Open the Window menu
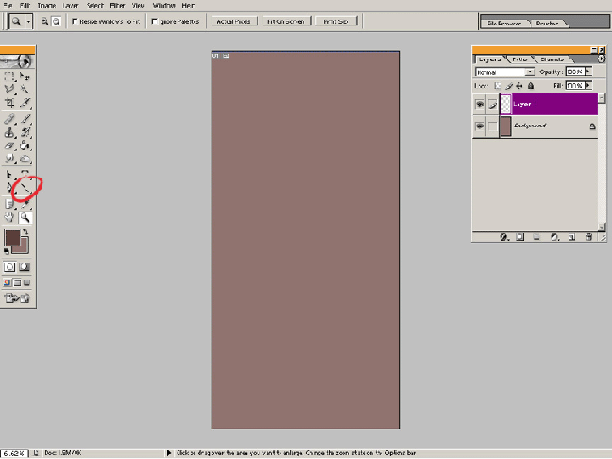This screenshot has width=612, height=459. [x=164, y=5]
